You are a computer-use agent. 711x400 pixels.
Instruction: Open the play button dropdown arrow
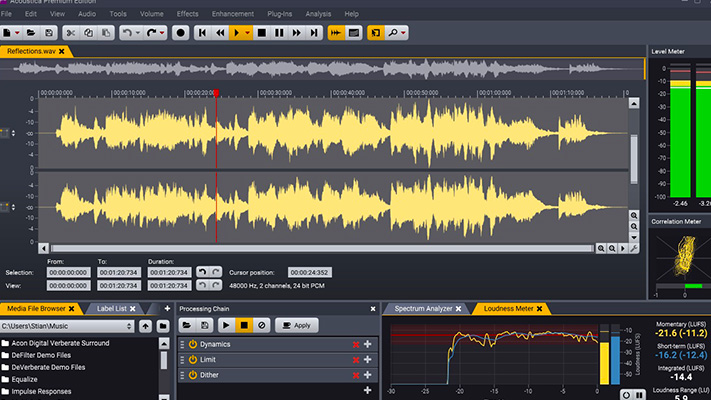248,33
